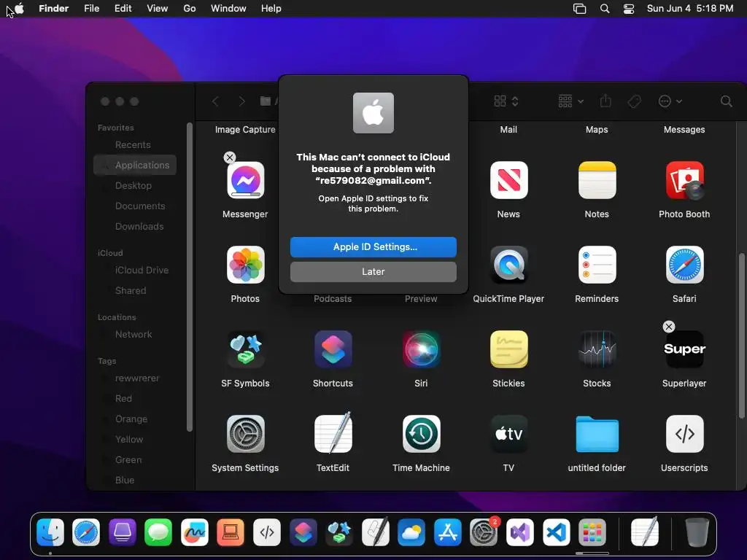The image size is (747, 560).
Task: Open Desktop from the sidebar
Action: [x=135, y=186]
